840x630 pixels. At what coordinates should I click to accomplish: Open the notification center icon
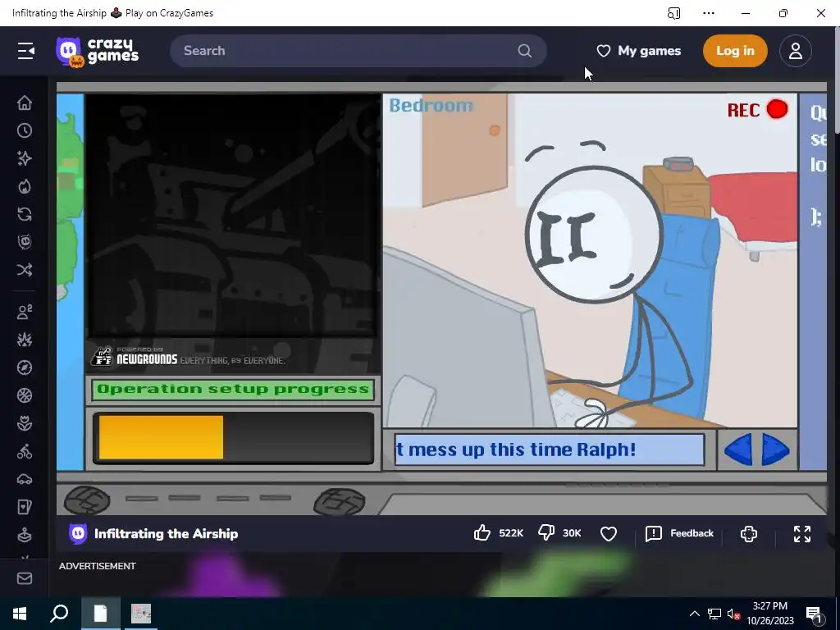click(814, 614)
